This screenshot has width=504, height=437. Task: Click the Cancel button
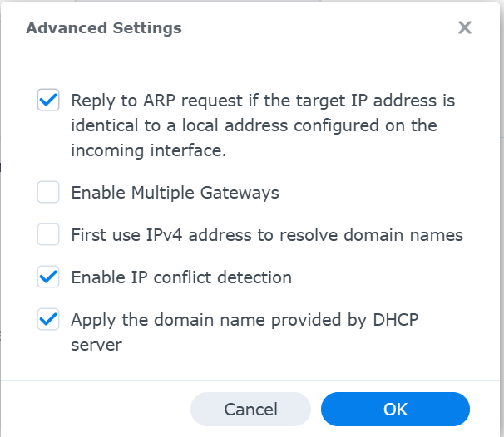(250, 410)
